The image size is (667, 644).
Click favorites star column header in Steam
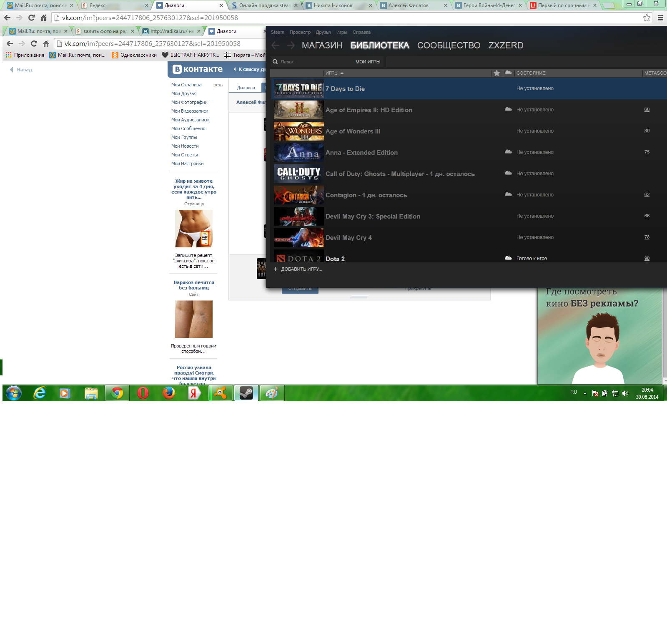pyautogui.click(x=496, y=73)
